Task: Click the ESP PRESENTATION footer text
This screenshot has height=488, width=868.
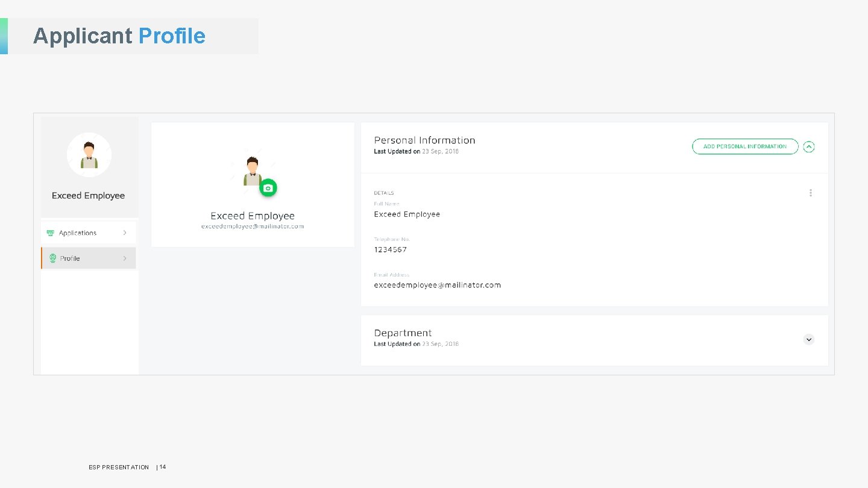Action: (119, 467)
